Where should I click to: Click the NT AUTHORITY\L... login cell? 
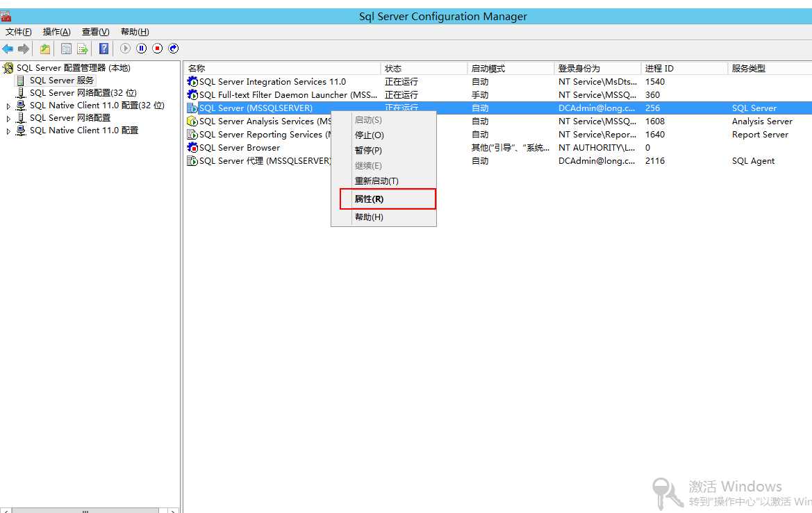[597, 148]
